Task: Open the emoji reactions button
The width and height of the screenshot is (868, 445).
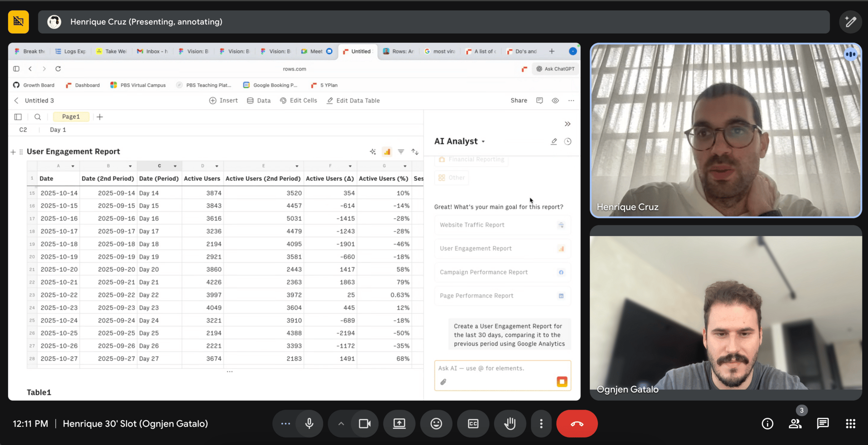Action: click(x=436, y=424)
